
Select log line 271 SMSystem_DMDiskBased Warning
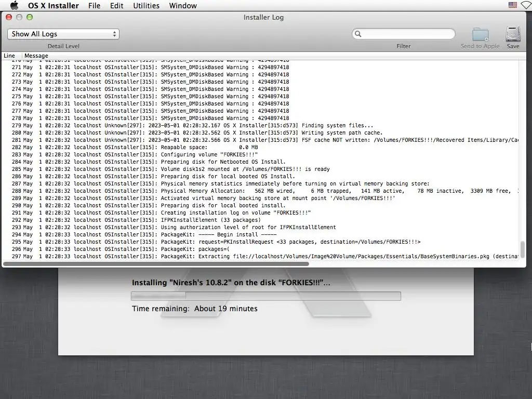[261, 67]
